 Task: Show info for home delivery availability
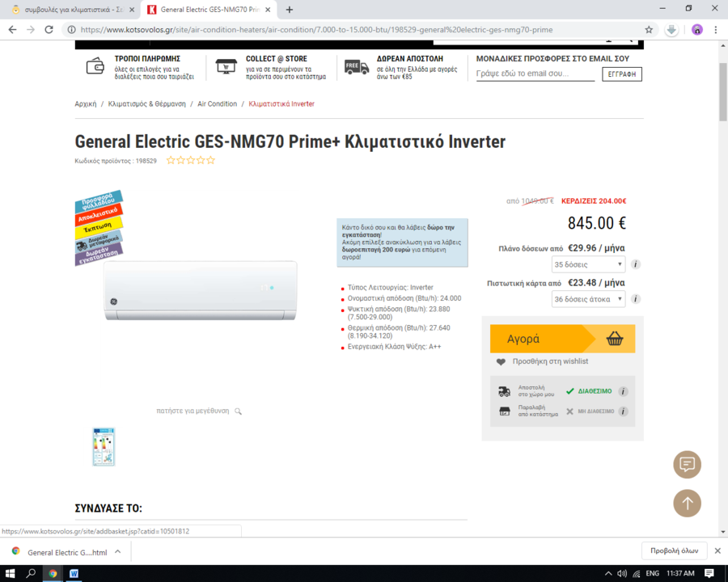tap(624, 392)
